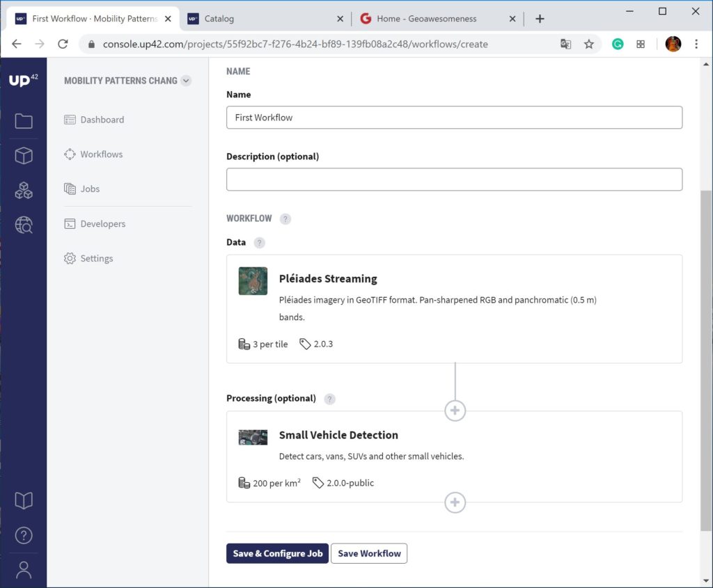713x588 pixels.
Task: Click the Pléiades Streaming thumbnail
Action: point(253,281)
